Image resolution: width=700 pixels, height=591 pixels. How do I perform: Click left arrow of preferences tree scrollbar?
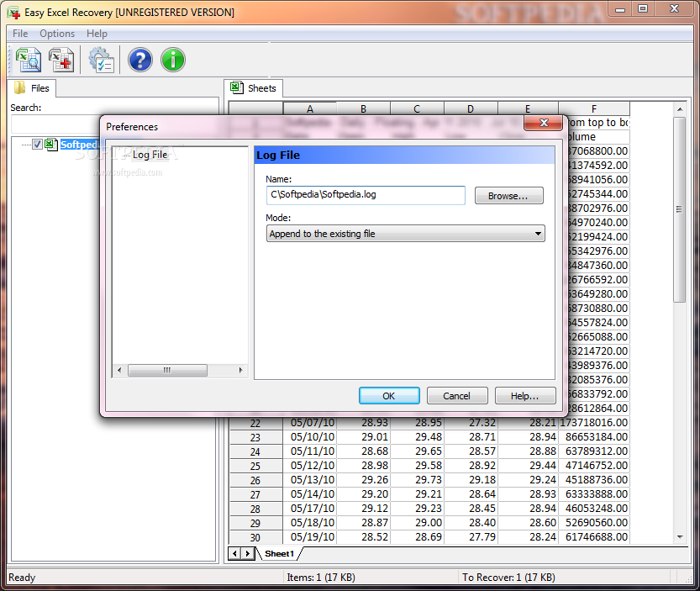[119, 371]
